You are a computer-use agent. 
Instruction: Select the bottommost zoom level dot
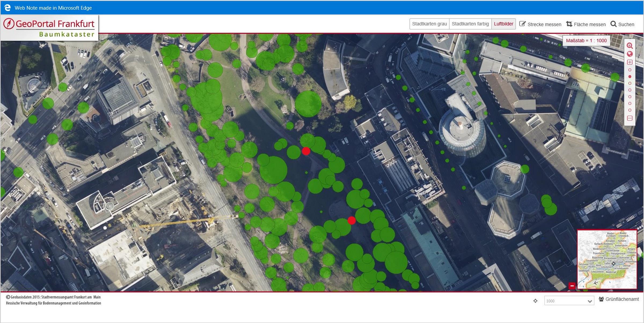630,110
